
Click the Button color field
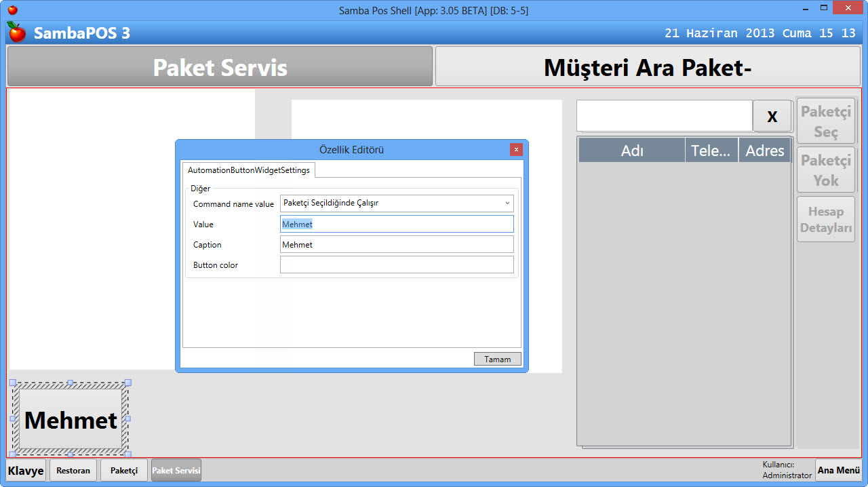(397, 265)
